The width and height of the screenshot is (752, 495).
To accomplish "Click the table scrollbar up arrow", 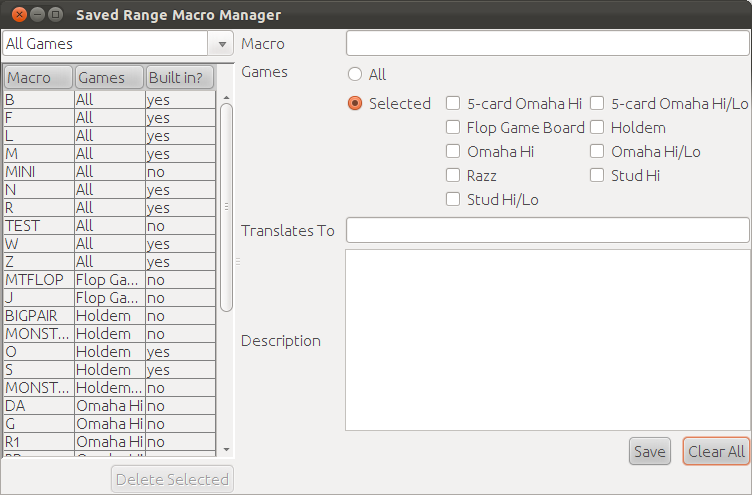I will click(226, 97).
